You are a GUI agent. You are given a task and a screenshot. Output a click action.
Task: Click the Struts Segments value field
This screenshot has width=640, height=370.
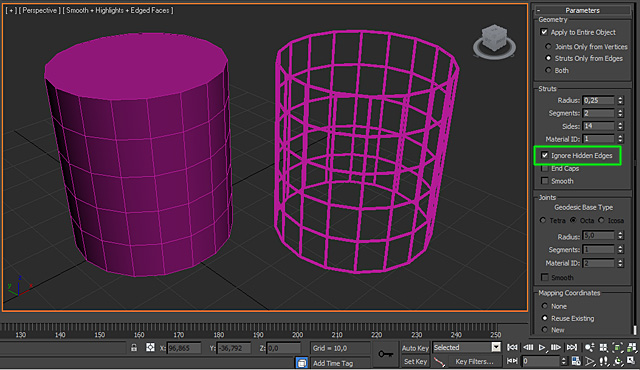598,113
